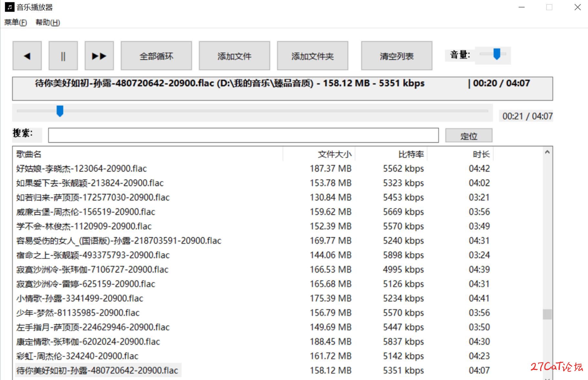
Task: Click the playback progress slider track
Action: pos(252,111)
